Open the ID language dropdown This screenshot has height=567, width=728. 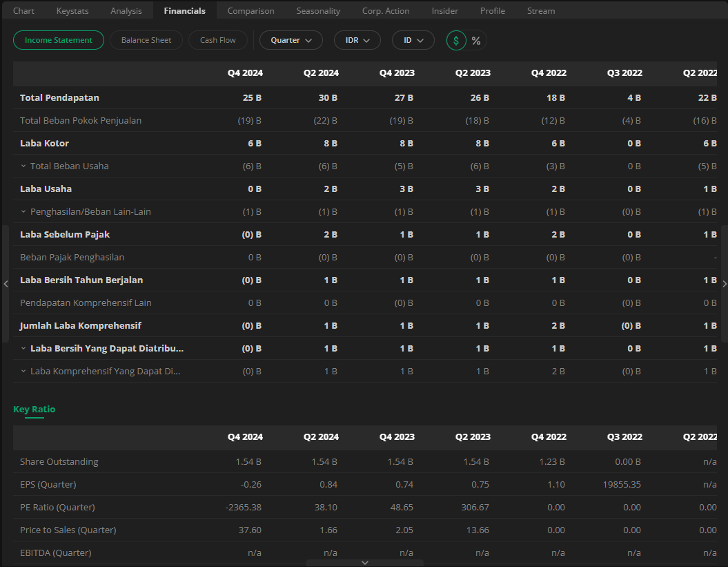[413, 40]
